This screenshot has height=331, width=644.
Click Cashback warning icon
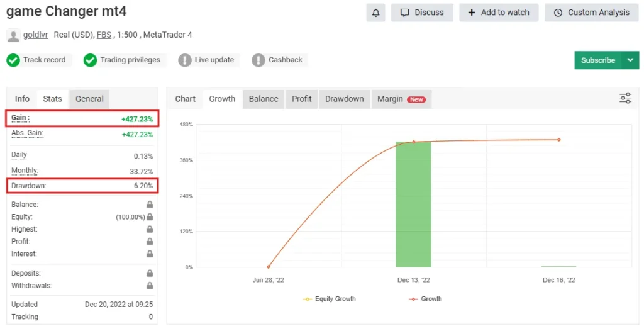tap(258, 60)
